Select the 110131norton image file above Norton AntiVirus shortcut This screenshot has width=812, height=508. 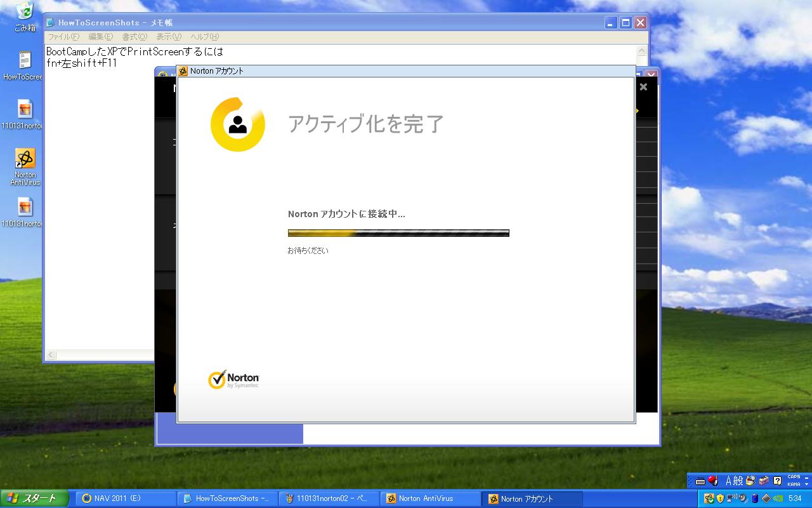coord(23,114)
